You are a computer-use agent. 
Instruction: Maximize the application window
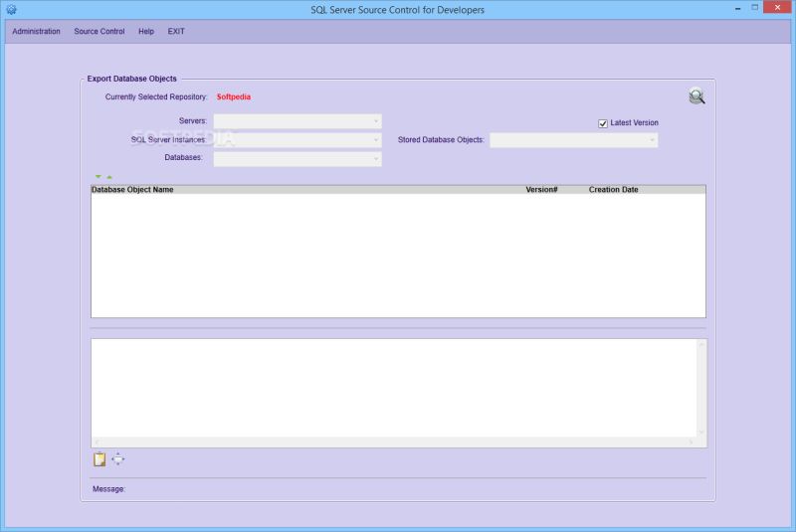pyautogui.click(x=755, y=8)
